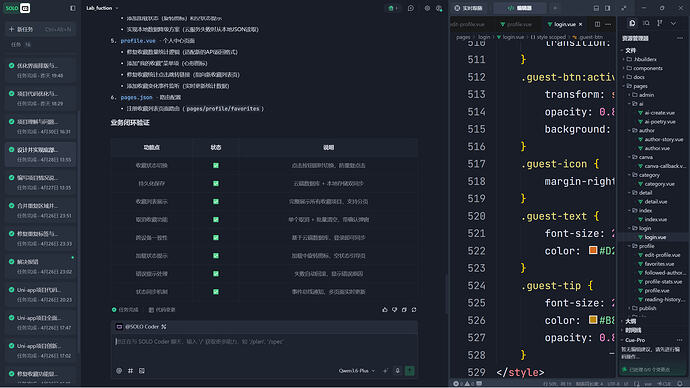Click the plus new-task button
Screen dimensions: 690x388
pyautogui.click(x=40, y=29)
